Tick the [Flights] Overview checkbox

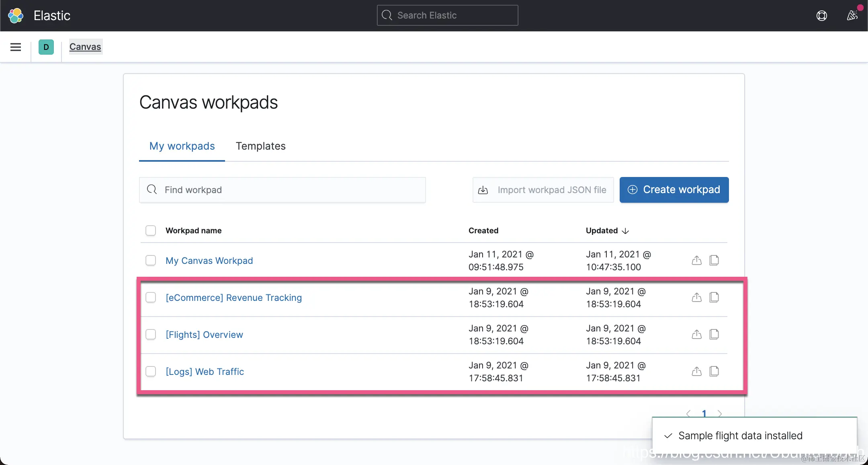coord(151,335)
